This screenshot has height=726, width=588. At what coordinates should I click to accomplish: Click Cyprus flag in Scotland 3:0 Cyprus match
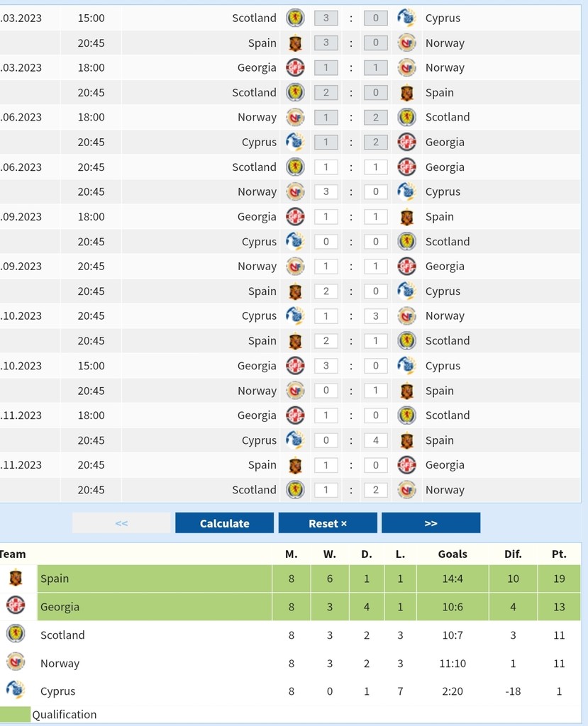(406, 18)
